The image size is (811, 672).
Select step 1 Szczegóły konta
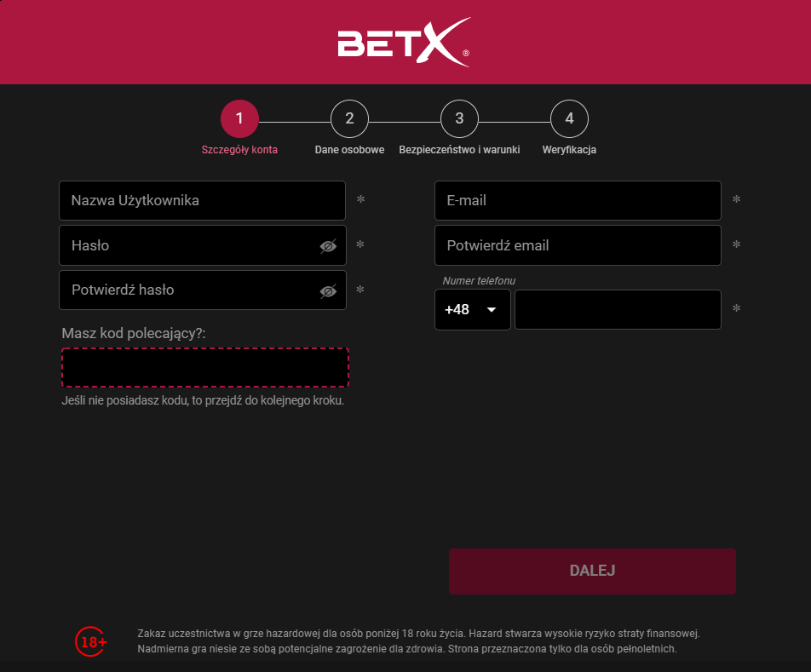click(239, 119)
